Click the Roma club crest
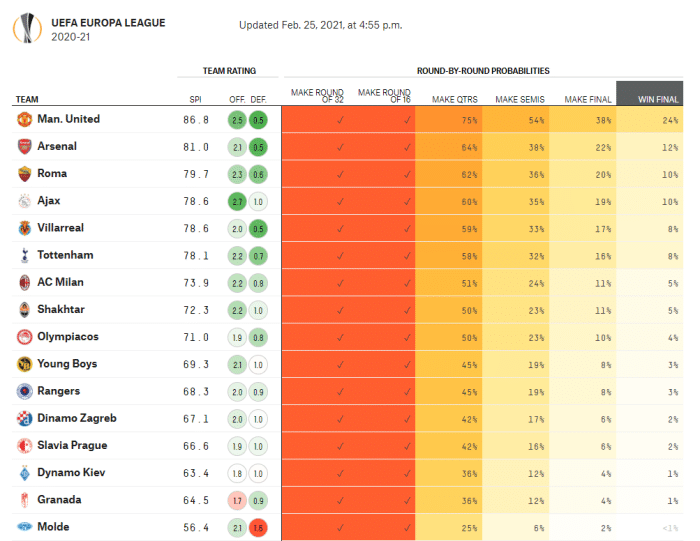Viewport: 700px width, 541px height. click(24, 173)
